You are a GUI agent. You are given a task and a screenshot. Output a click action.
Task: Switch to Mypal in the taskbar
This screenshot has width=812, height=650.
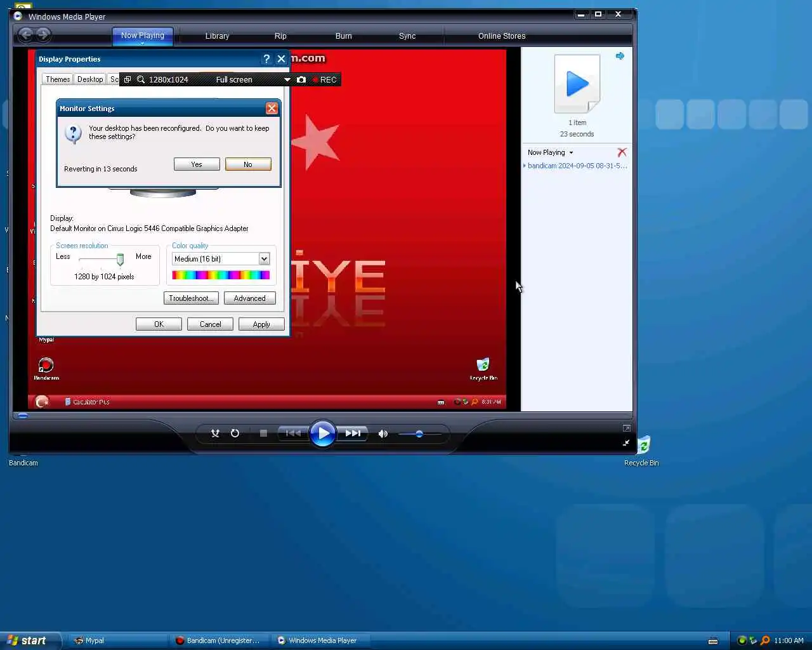point(117,640)
